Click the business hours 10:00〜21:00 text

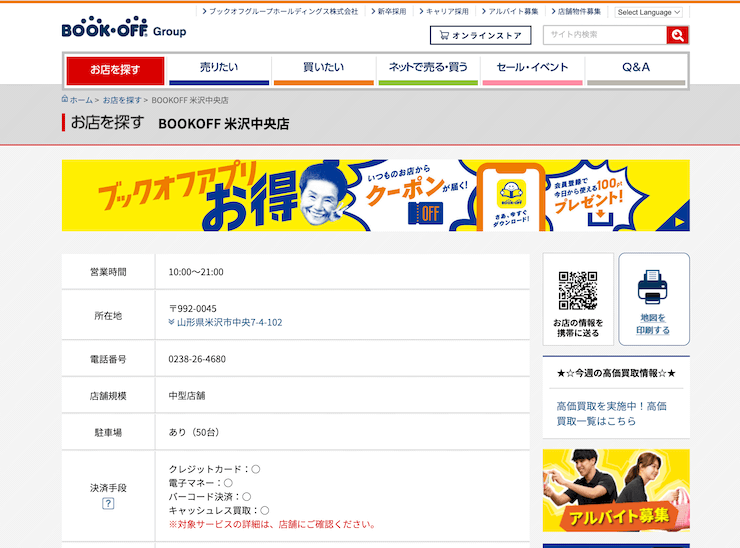(x=196, y=272)
